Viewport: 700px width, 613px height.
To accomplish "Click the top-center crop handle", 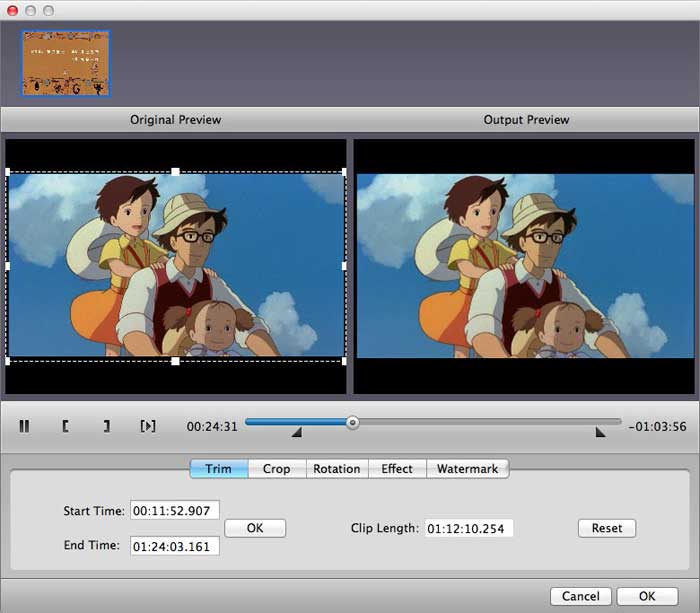I will click(x=175, y=171).
